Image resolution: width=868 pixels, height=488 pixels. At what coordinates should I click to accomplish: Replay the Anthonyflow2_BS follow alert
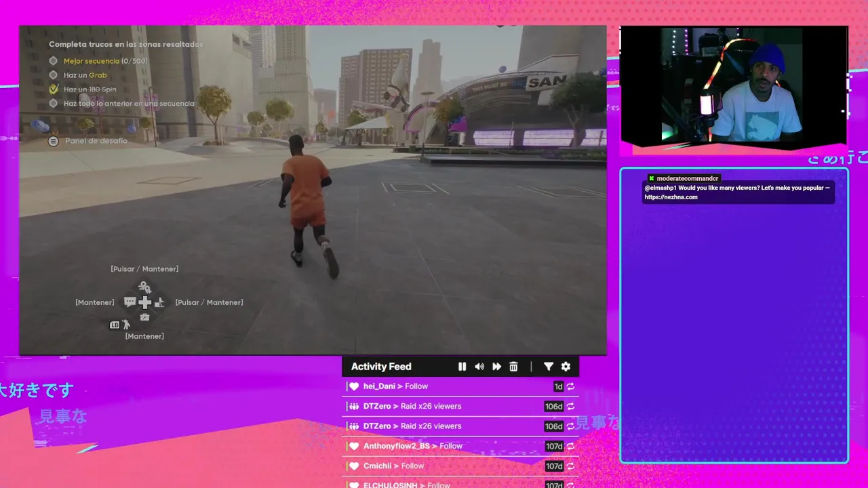point(571,447)
